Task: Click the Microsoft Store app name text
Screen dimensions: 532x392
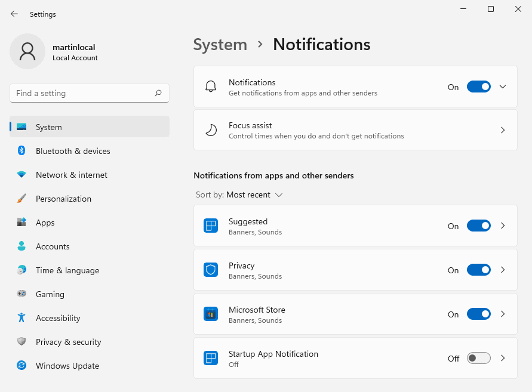Action: click(257, 310)
